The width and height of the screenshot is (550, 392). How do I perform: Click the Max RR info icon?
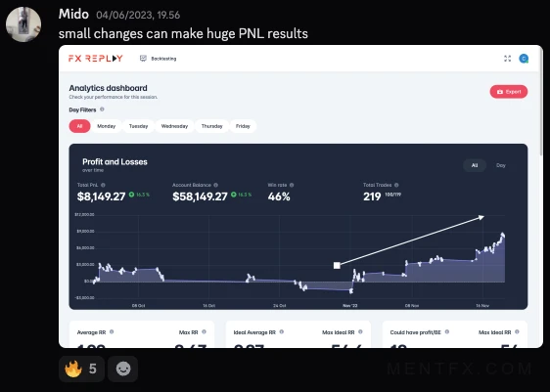[204, 331]
